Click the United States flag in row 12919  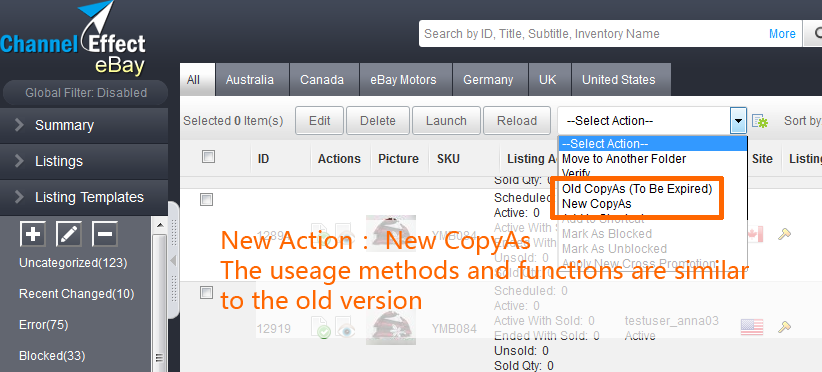tap(752, 327)
